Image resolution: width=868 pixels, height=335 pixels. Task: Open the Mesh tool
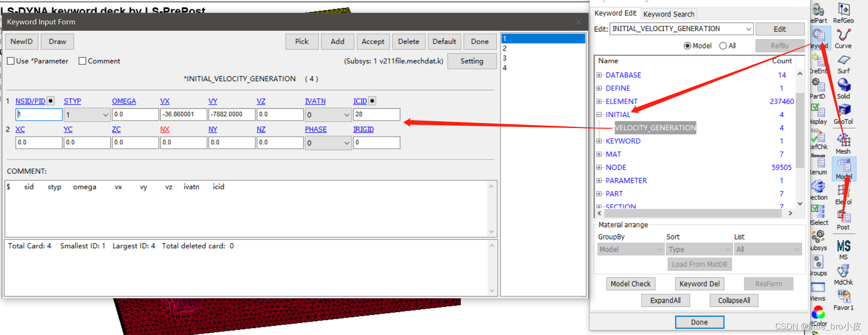pyautogui.click(x=844, y=144)
